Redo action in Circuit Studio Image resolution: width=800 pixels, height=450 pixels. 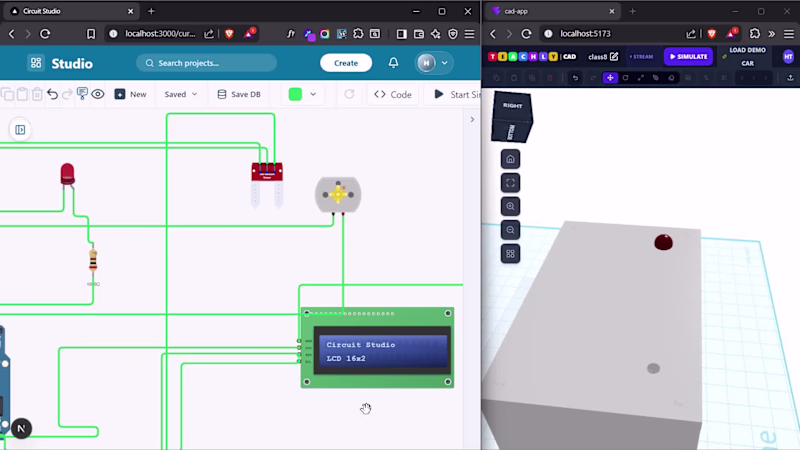coord(67,94)
